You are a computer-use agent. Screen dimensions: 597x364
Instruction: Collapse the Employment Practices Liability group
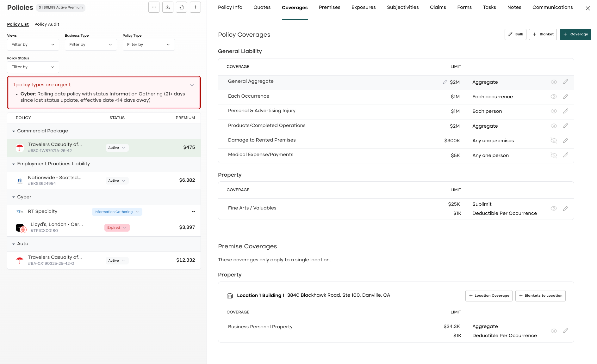[14, 164]
